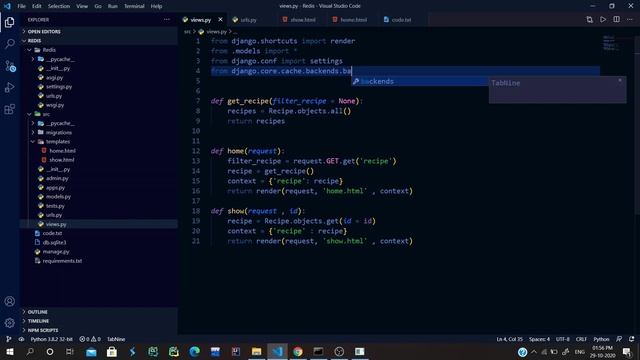Click the feedback icon in status bar
The image size is (640, 360).
[x=619, y=339]
